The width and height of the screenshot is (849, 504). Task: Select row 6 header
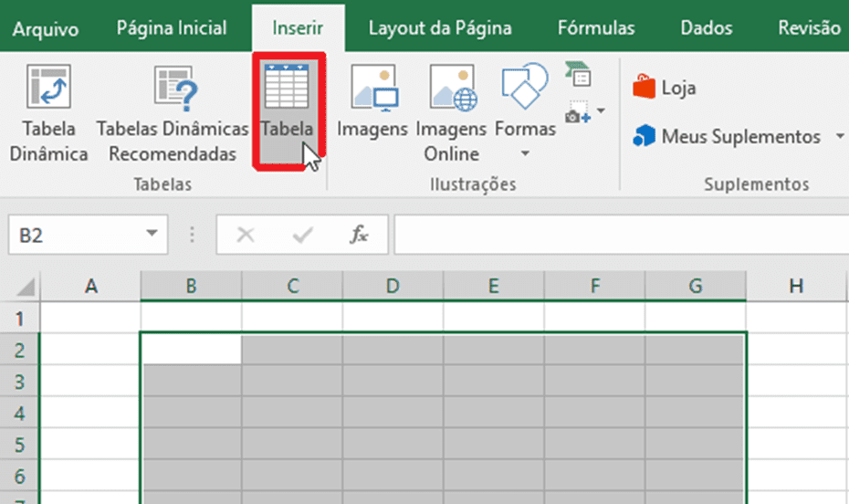pyautogui.click(x=19, y=476)
